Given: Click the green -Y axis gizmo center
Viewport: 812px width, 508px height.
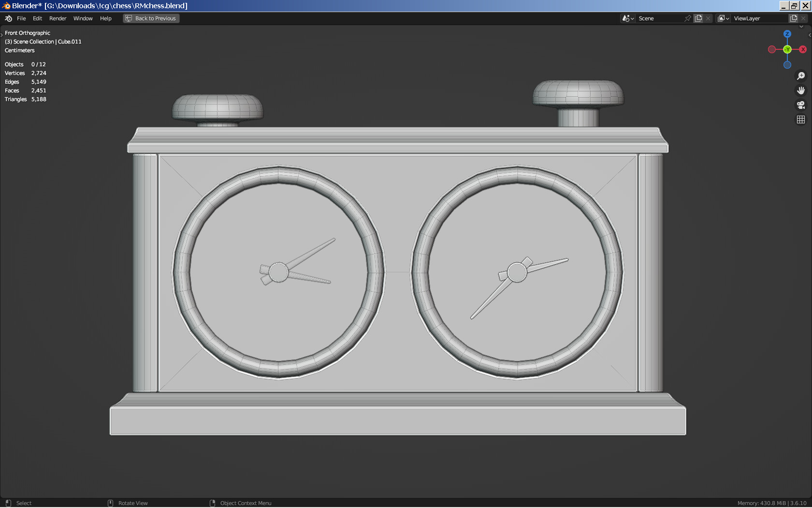Looking at the screenshot, I should (787, 49).
